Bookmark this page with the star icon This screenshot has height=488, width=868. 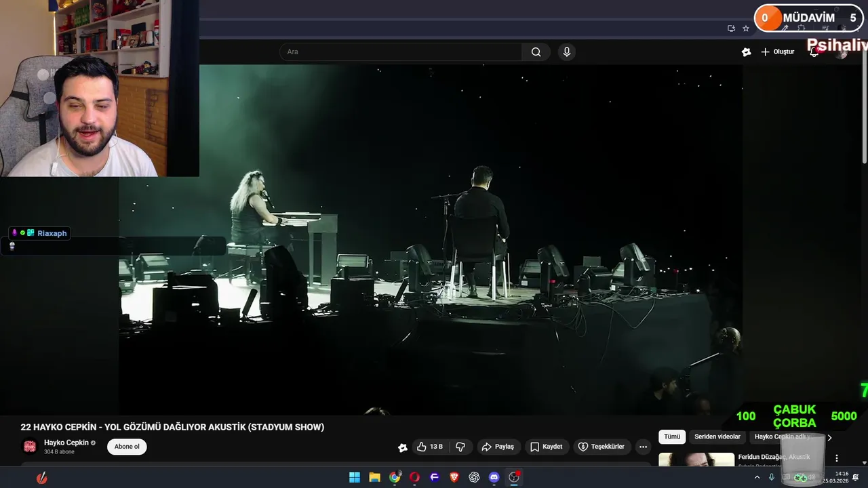(x=746, y=28)
